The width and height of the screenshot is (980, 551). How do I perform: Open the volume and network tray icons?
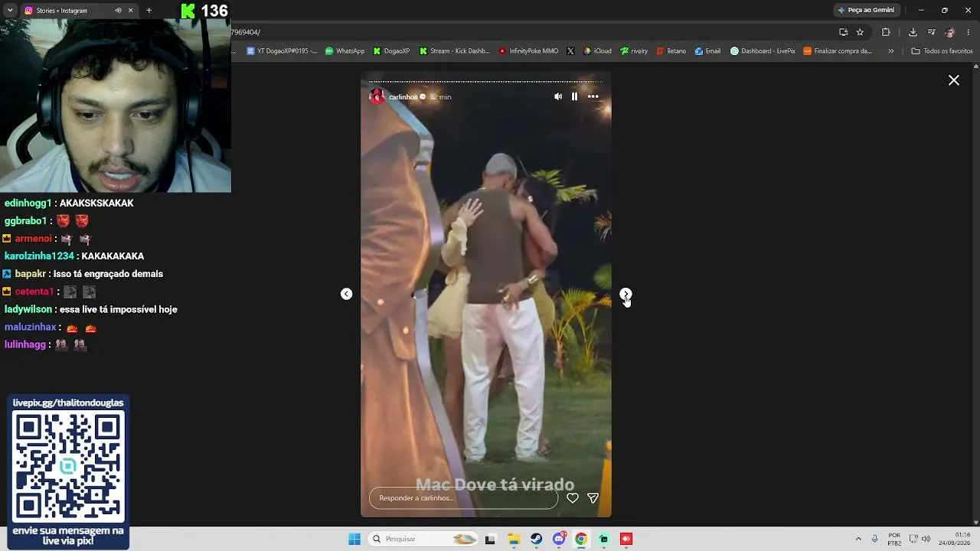[921, 539]
